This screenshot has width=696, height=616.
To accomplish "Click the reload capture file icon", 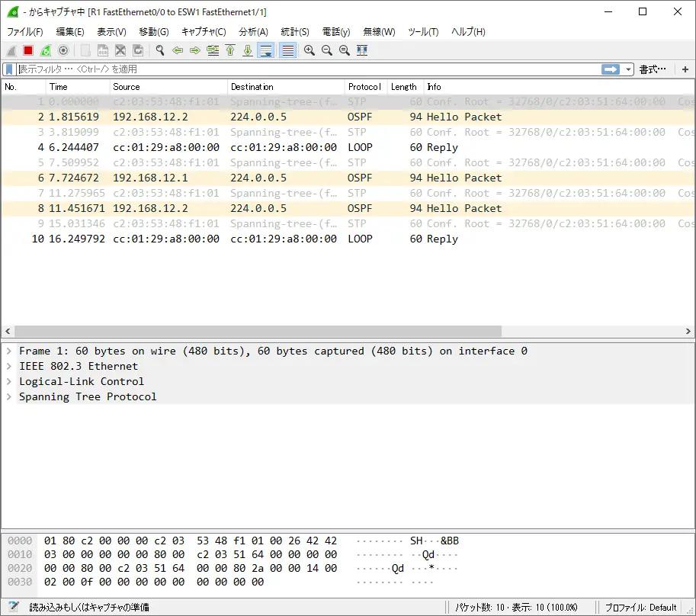I will point(138,50).
